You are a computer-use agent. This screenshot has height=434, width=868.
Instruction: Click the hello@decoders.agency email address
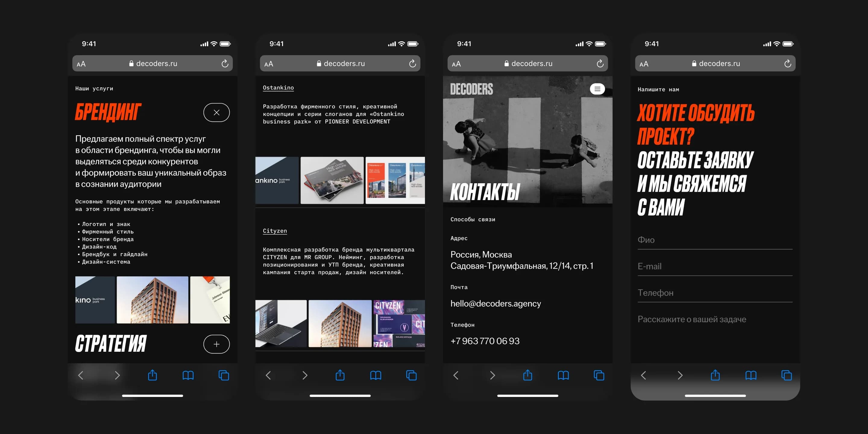tap(495, 303)
